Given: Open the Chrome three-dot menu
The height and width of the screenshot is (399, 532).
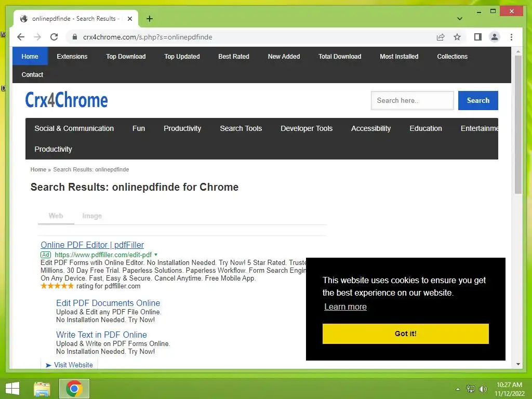Looking at the screenshot, I should 511,37.
